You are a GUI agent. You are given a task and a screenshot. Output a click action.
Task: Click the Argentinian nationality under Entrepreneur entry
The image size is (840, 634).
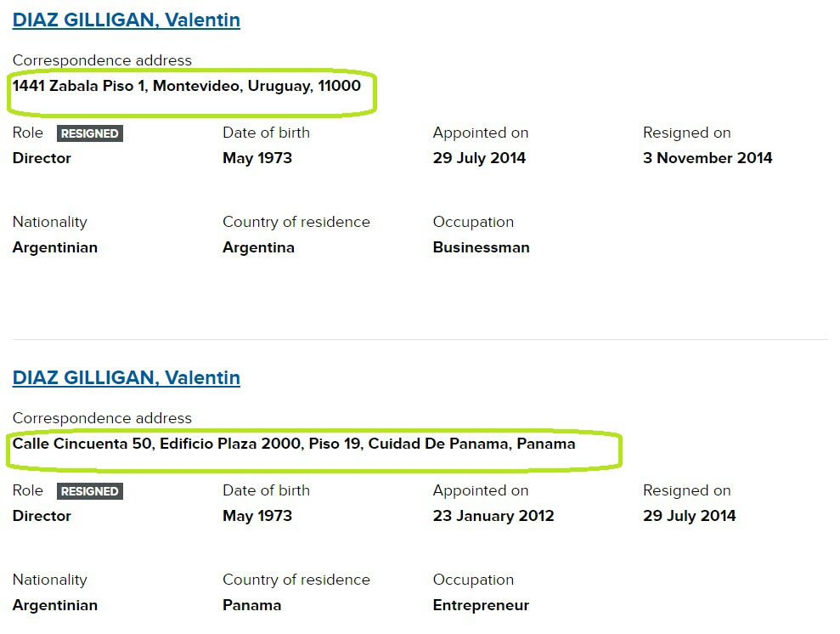55,605
